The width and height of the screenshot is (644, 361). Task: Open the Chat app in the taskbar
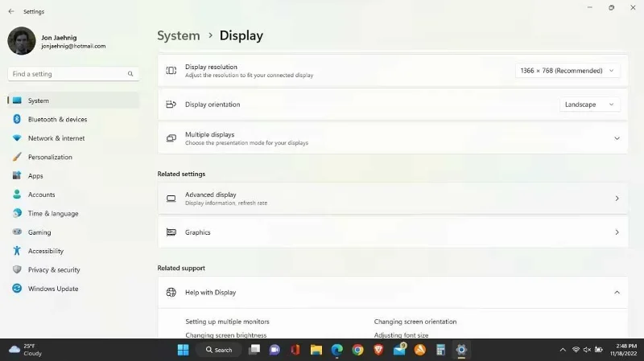click(x=275, y=350)
